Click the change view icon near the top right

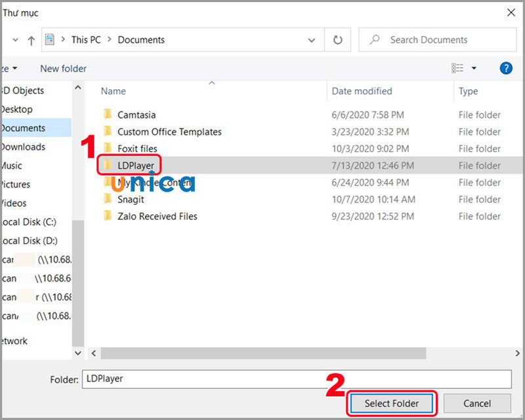(x=459, y=68)
